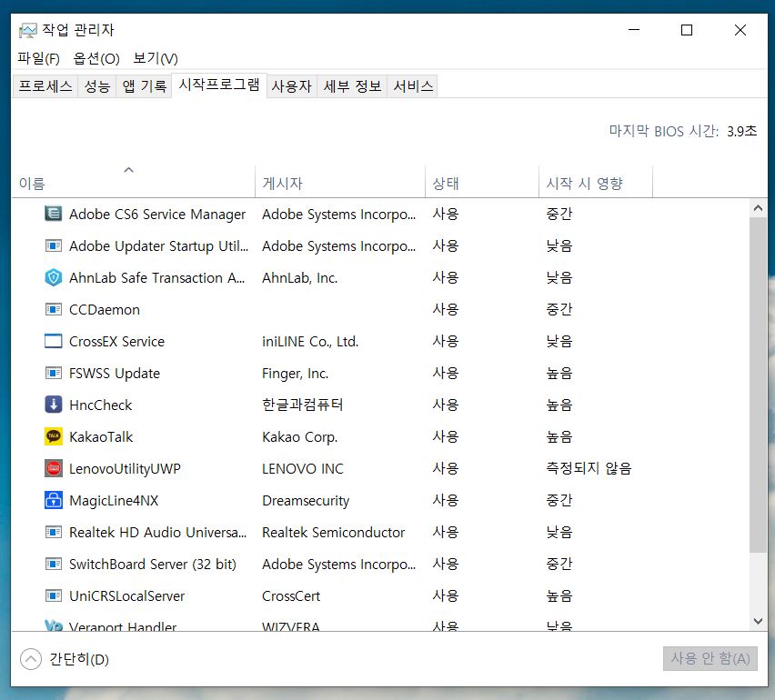The image size is (775, 700).
Task: Click publisher Finger, Inc.
Action: tap(295, 373)
